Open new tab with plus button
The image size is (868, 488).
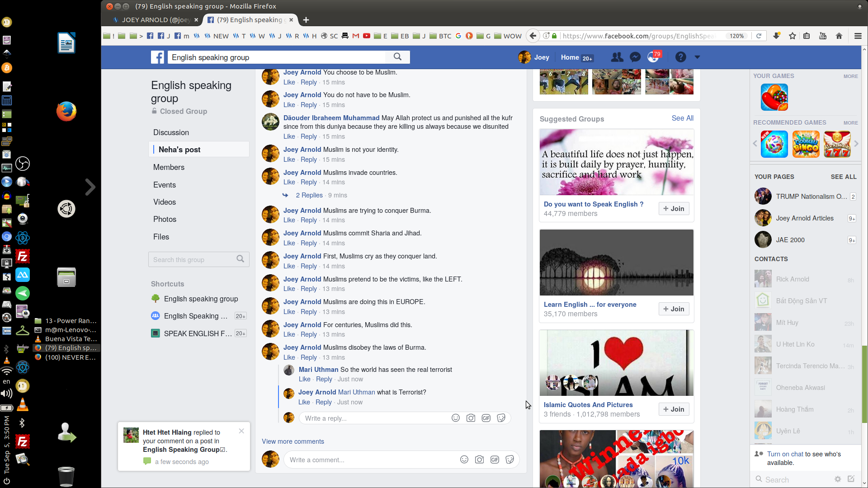pos(306,20)
